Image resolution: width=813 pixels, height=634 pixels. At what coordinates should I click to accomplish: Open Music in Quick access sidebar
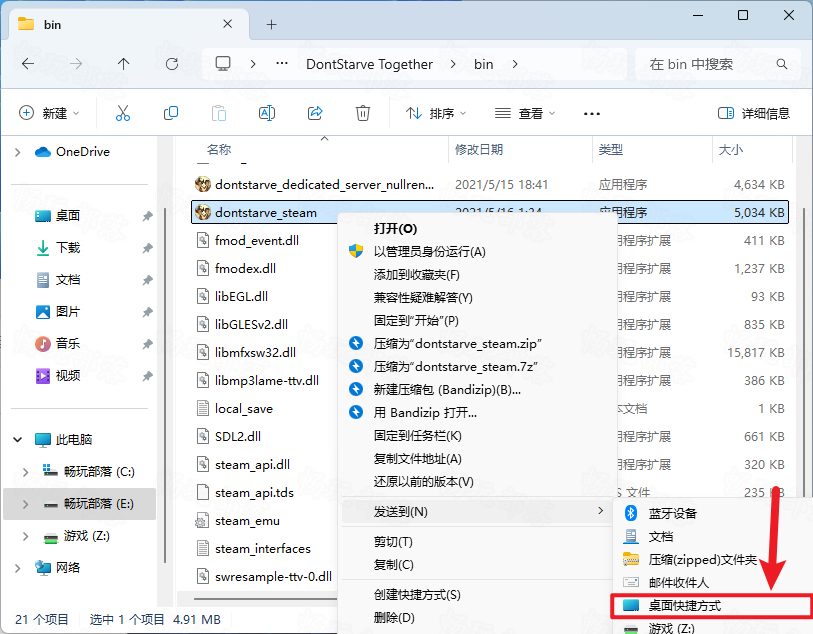[x=67, y=343]
